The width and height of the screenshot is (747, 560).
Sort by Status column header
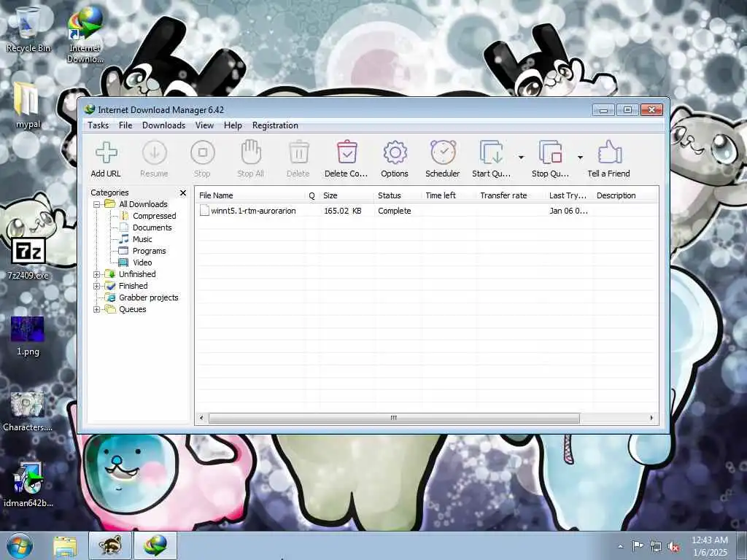coord(398,195)
